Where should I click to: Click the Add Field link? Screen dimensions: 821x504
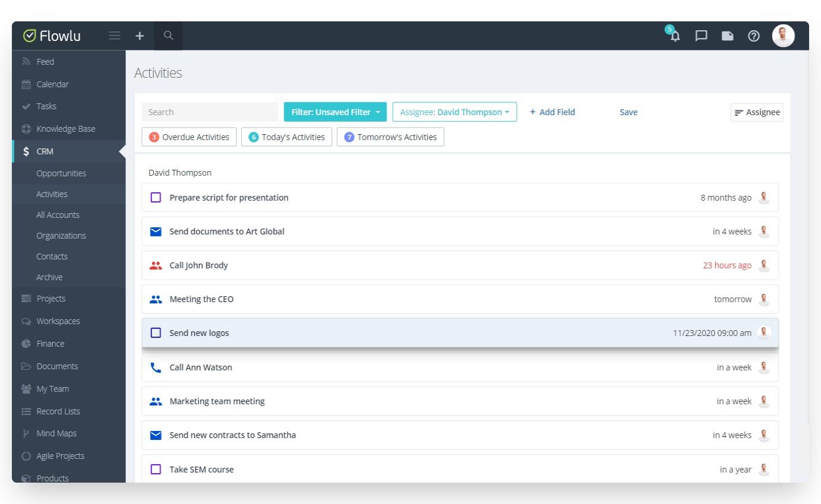point(552,112)
